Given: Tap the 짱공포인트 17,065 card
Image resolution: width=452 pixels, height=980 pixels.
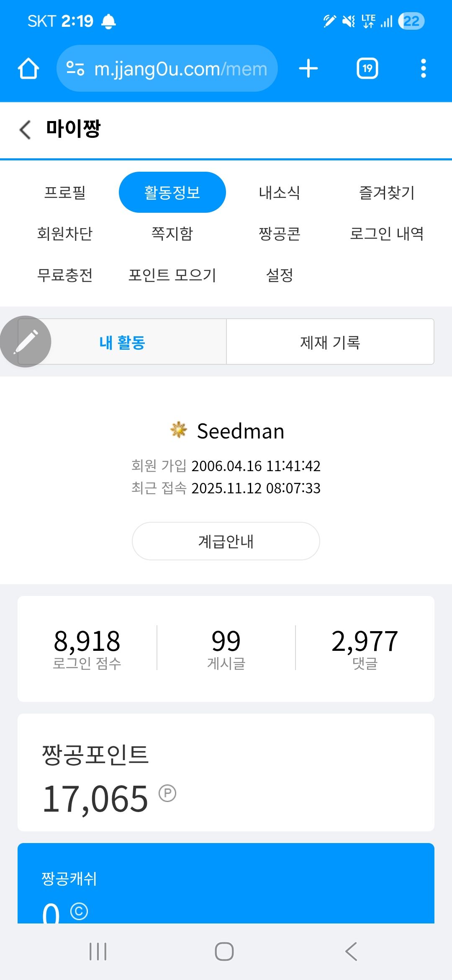Looking at the screenshot, I should coord(226,772).
